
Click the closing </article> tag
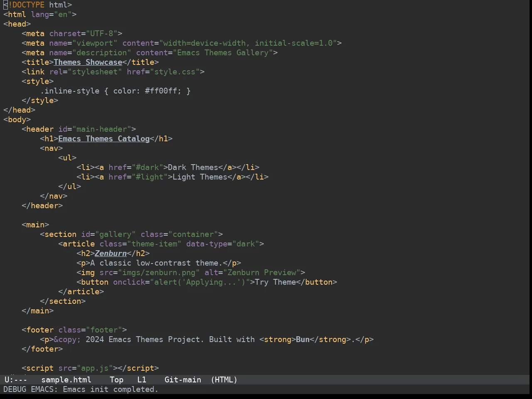point(81,292)
